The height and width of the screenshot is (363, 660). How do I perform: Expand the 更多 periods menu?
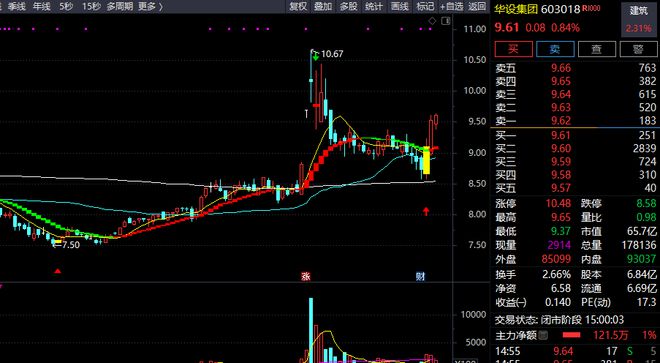(x=150, y=6)
